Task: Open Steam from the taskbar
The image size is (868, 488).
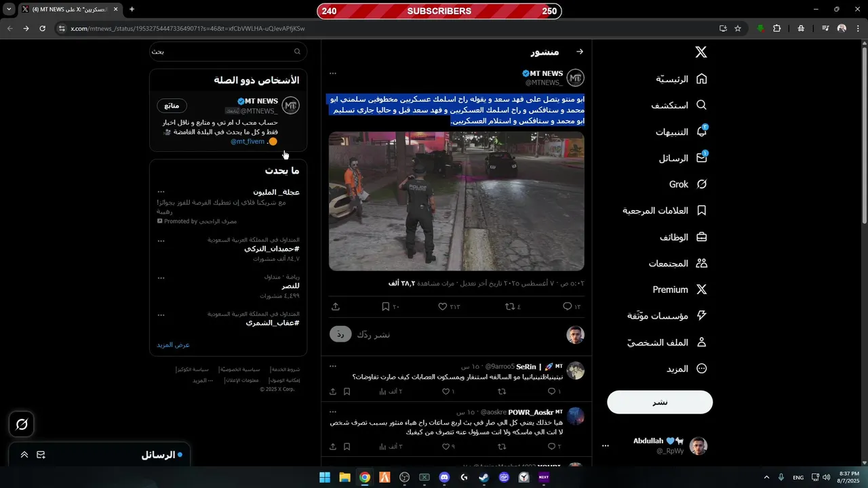Action: 484,477
